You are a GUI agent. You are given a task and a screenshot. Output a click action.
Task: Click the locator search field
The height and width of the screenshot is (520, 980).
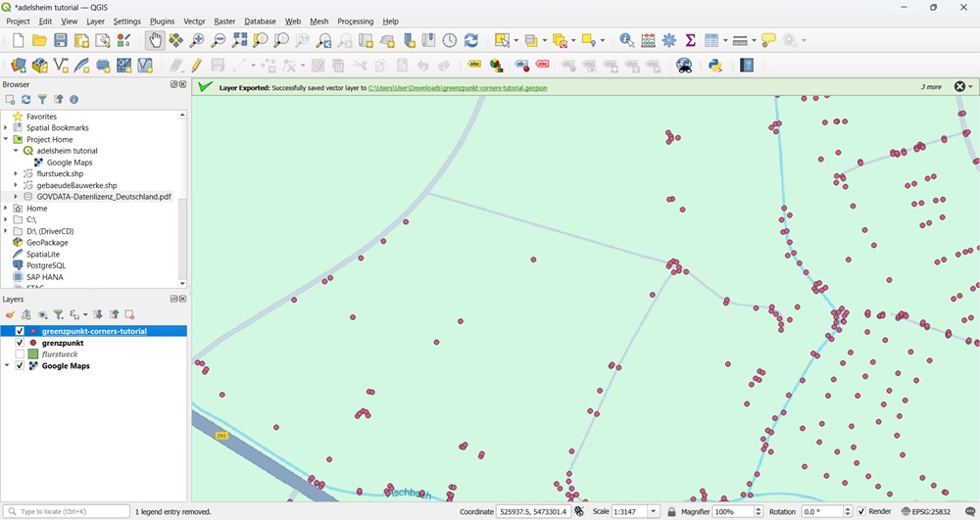(x=67, y=511)
